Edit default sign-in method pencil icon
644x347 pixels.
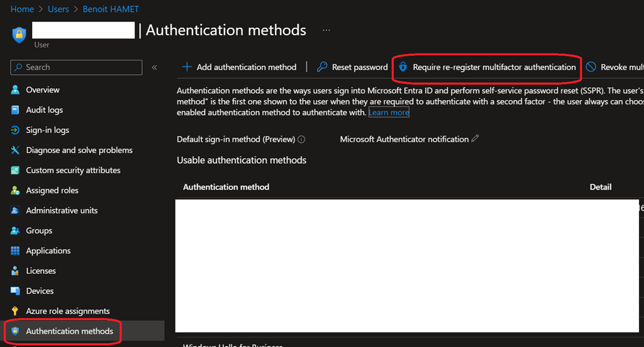[475, 139]
